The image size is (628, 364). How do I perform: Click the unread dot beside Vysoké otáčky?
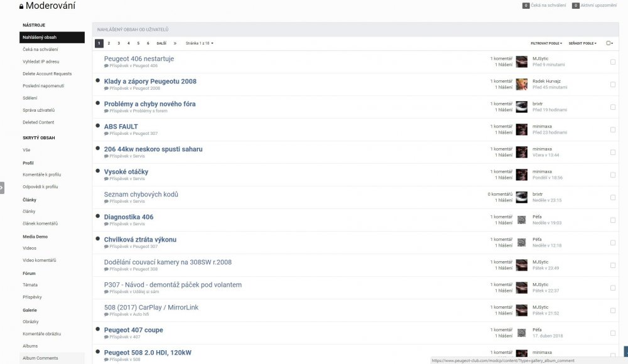pos(97,171)
